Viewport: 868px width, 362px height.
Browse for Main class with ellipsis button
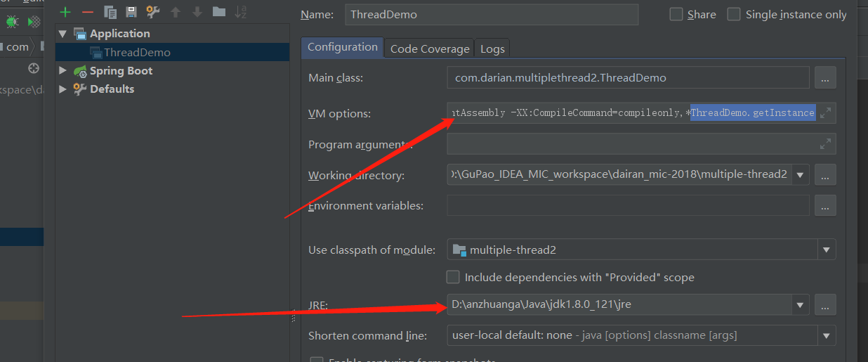[825, 78]
